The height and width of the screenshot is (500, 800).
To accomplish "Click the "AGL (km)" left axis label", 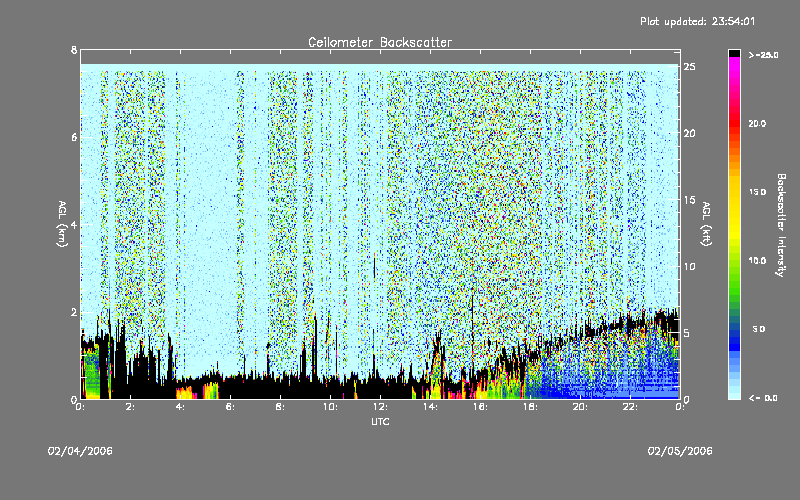I will 62,224.
